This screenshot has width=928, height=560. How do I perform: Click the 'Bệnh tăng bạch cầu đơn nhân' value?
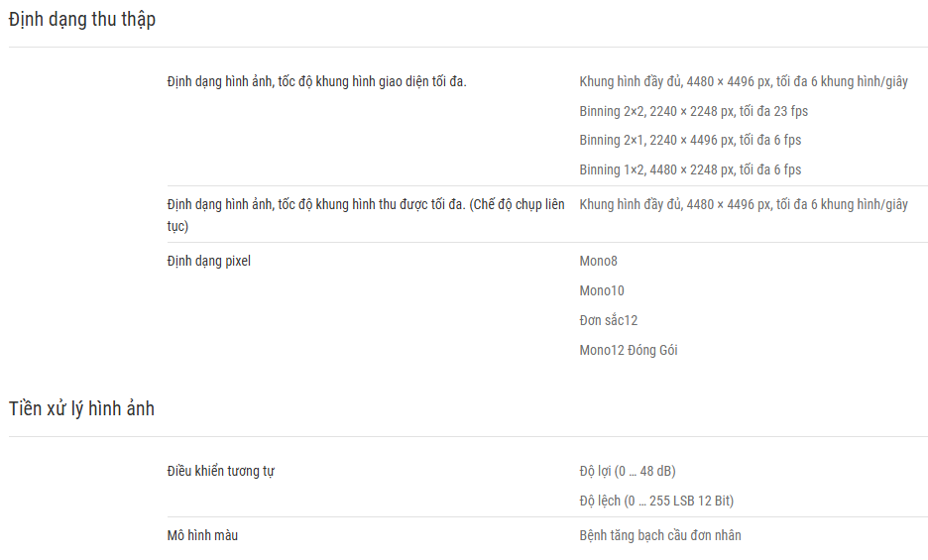[660, 536]
